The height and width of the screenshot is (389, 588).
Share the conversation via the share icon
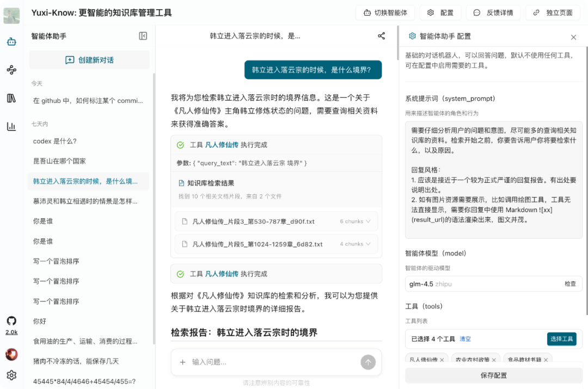[x=381, y=35]
